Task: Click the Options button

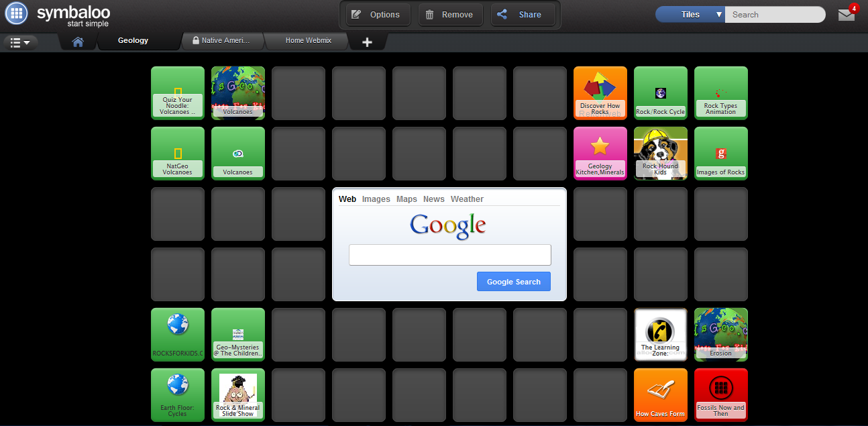Action: (378, 15)
